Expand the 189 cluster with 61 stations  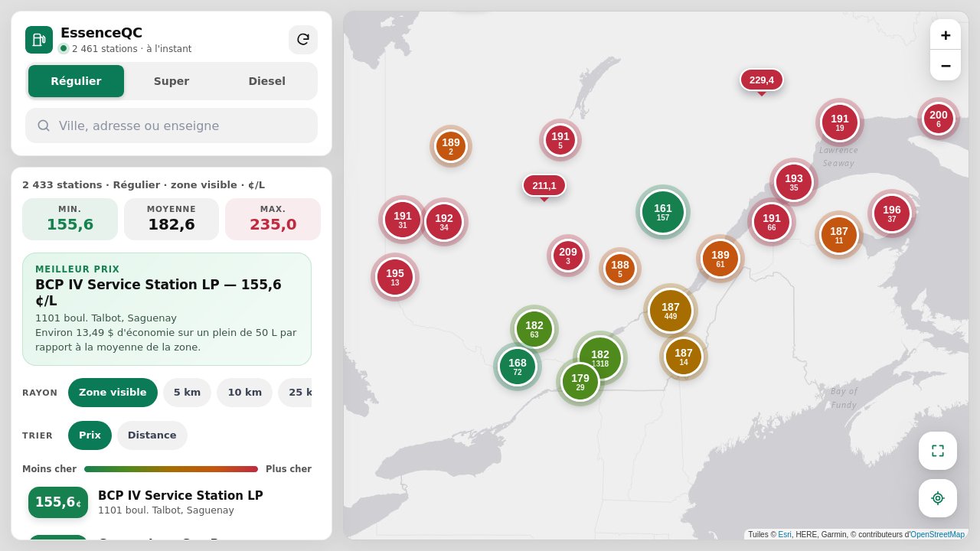[720, 259]
